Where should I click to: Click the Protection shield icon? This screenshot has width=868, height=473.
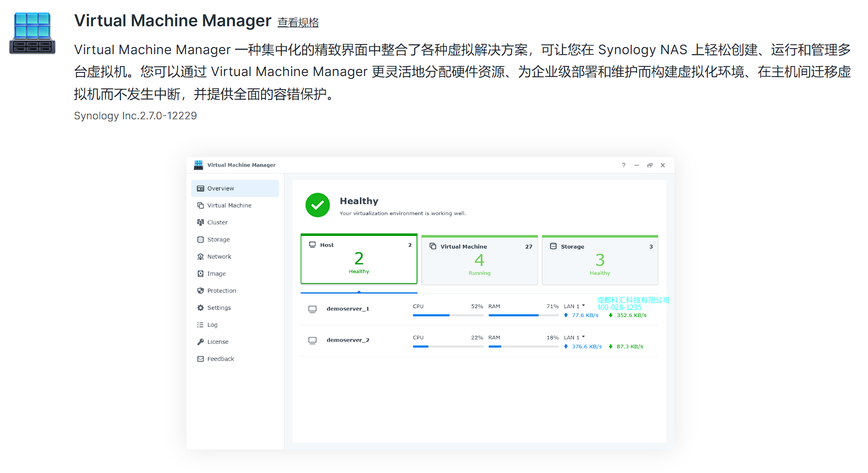tap(201, 291)
